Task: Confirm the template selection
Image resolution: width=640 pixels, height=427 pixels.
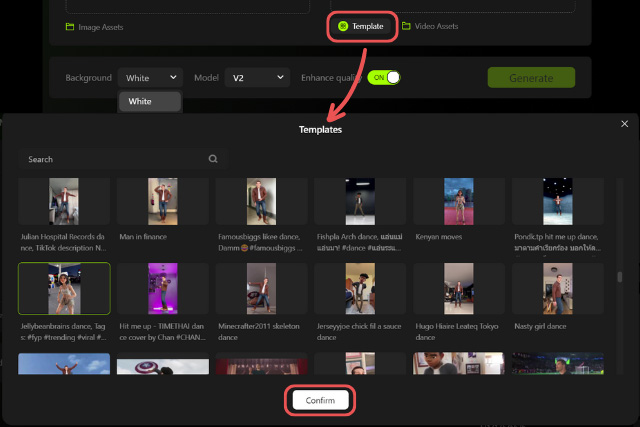Action: tap(320, 400)
